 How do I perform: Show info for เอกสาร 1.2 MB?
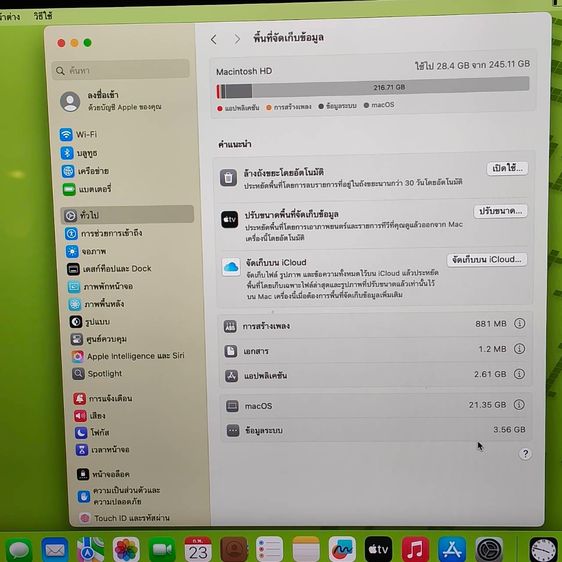point(519,348)
